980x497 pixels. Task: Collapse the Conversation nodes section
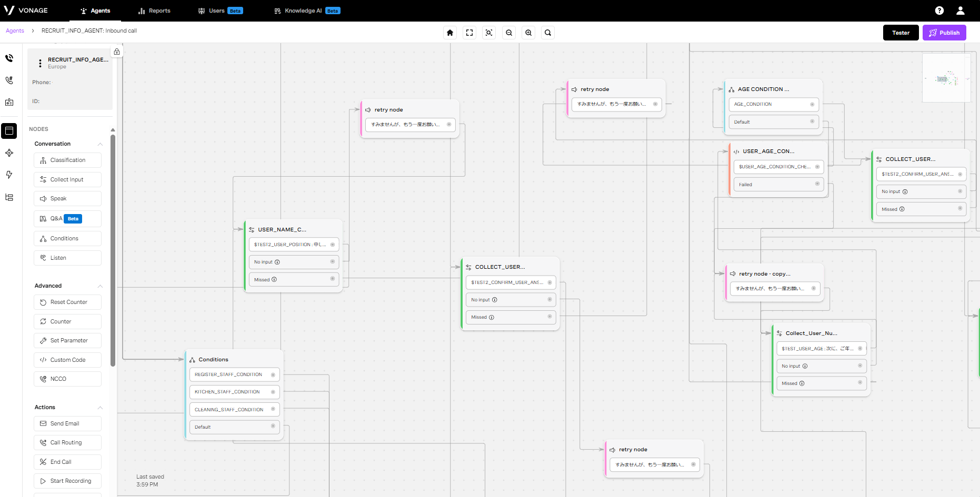tap(100, 144)
